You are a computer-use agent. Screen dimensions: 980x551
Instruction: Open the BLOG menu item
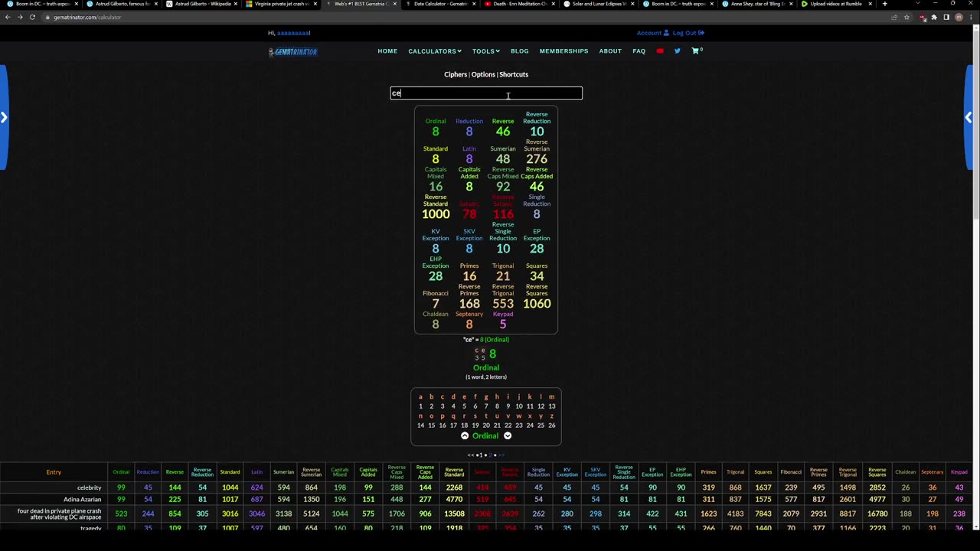point(520,51)
